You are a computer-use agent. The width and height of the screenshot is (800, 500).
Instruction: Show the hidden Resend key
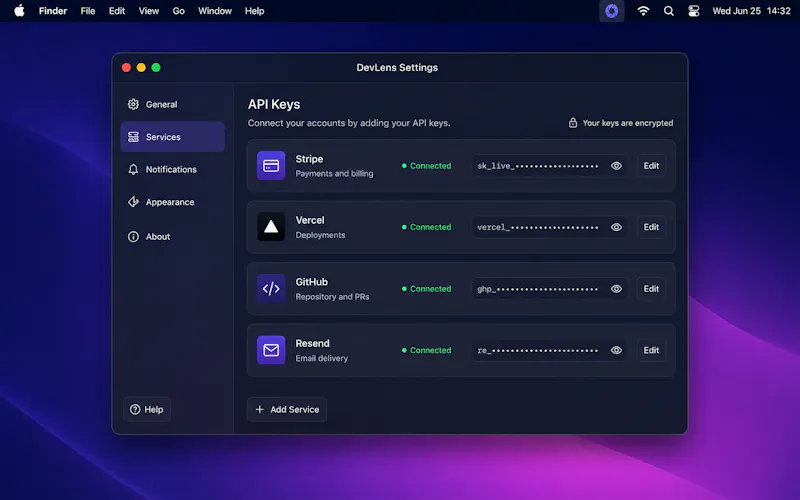point(616,350)
